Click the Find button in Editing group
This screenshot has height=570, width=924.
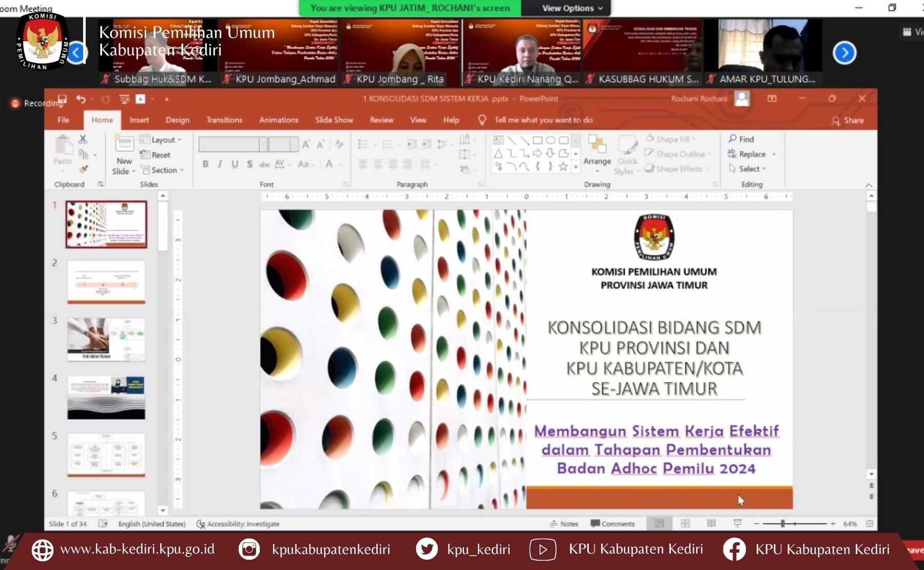741,139
